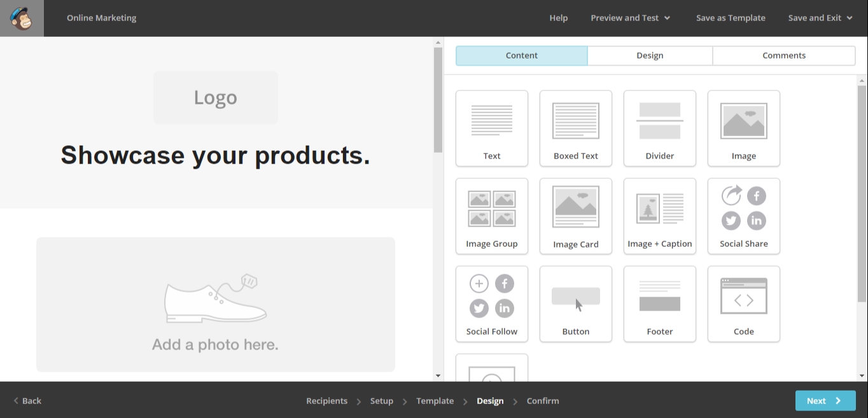Add a Footer content block

(x=660, y=304)
